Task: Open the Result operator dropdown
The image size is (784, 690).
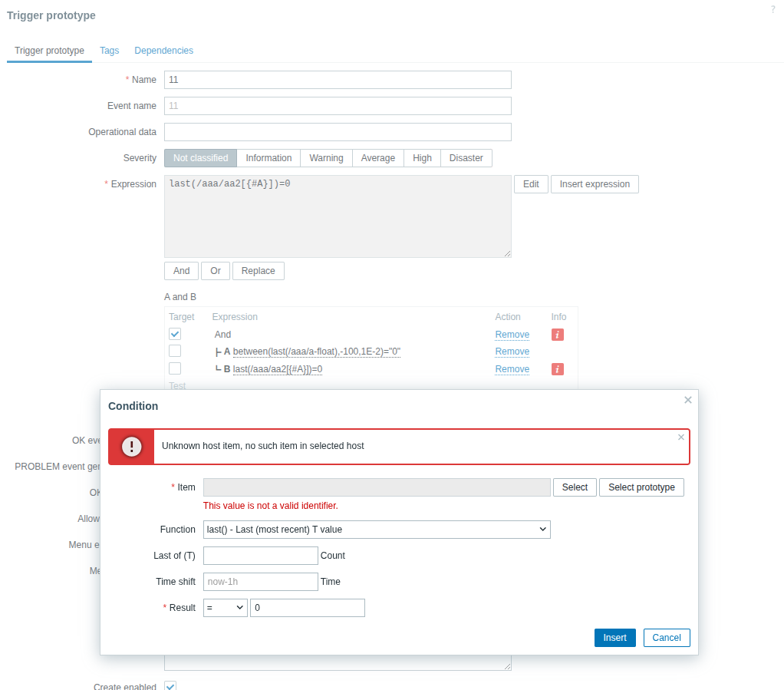Action: (225, 608)
